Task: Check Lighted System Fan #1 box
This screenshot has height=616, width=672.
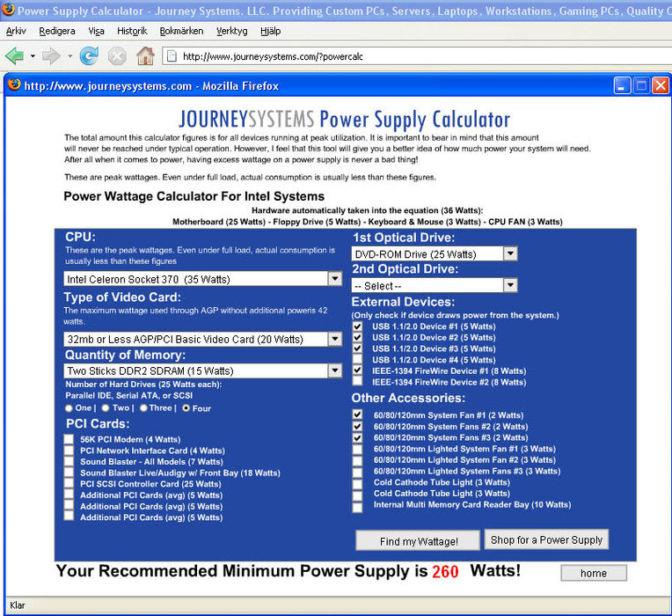Action: [x=357, y=450]
